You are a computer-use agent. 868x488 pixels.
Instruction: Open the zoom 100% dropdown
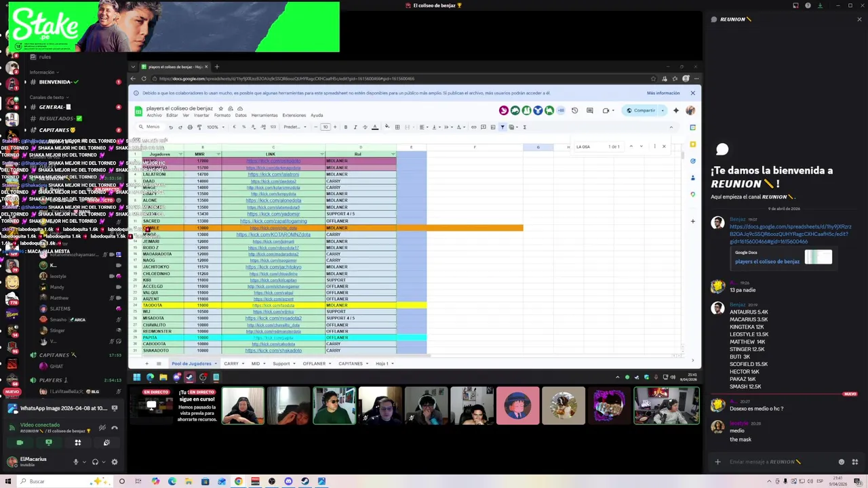214,127
